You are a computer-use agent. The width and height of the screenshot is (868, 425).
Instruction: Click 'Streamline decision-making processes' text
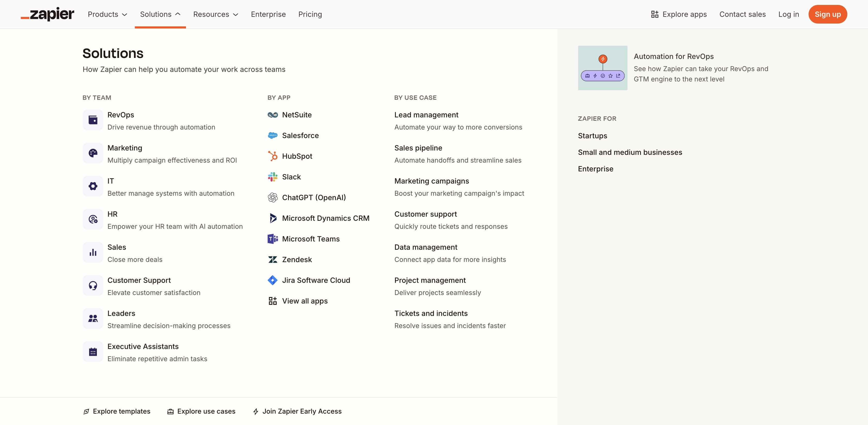click(169, 325)
